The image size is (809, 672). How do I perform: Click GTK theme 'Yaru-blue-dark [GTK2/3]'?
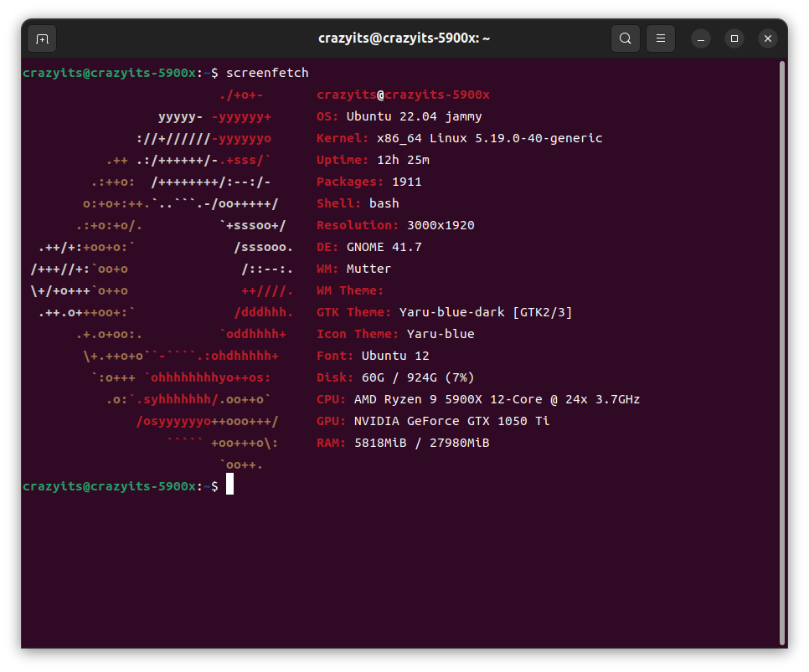[486, 312]
